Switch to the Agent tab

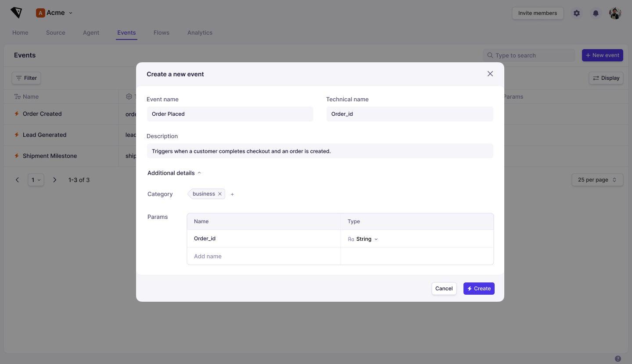click(91, 32)
